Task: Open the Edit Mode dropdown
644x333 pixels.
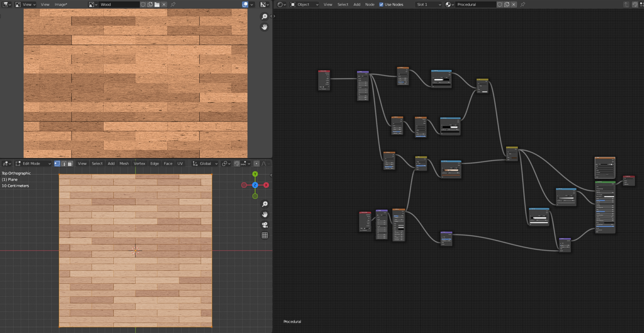Action: 32,163
